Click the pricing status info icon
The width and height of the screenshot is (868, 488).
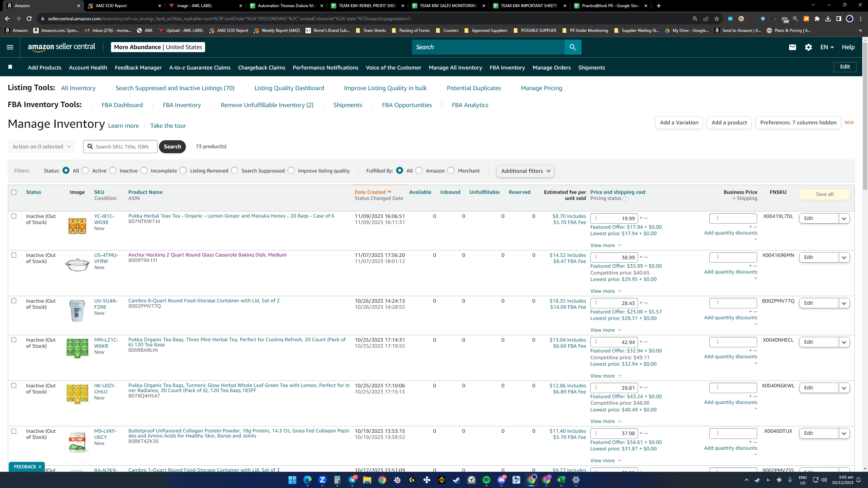pyautogui.click(x=626, y=199)
